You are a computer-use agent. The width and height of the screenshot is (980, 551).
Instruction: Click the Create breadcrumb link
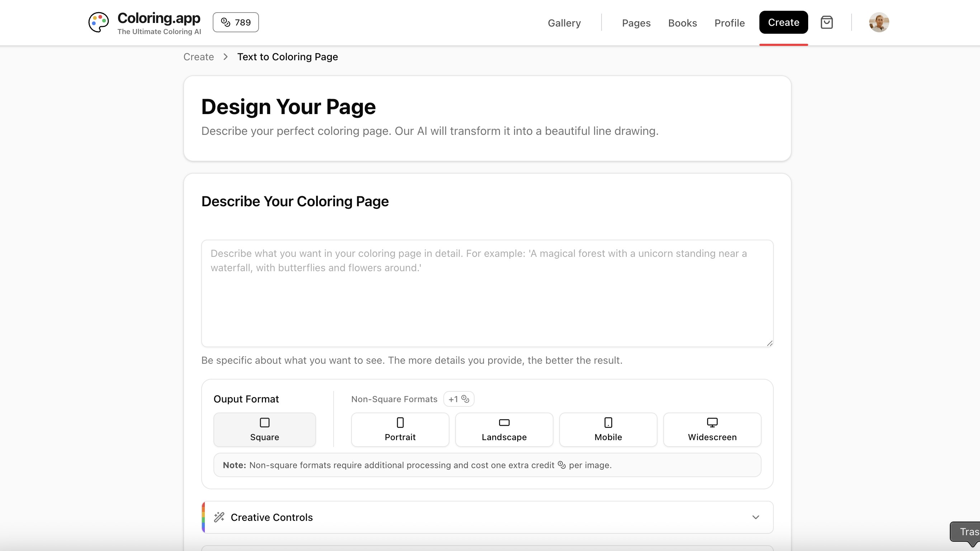[199, 57]
